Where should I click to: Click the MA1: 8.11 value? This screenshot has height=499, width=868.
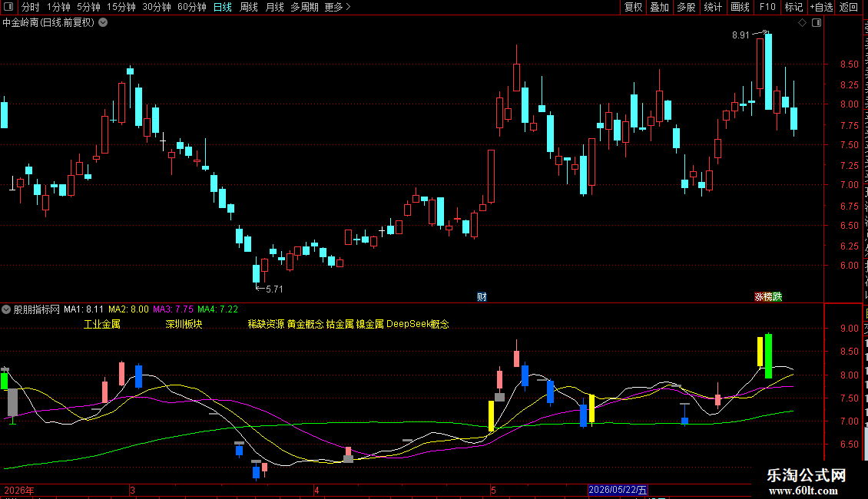[84, 309]
